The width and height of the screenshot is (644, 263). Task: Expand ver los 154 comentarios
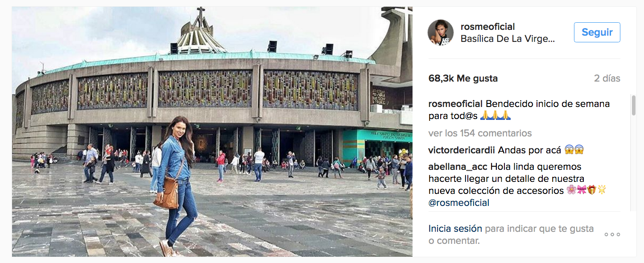point(480,133)
